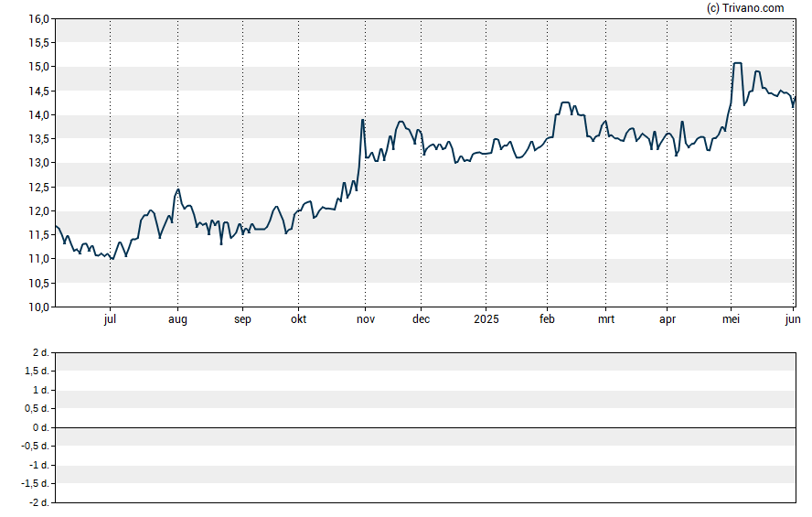Click the 'apr' month label
Screen dimensions: 812x517
[x=667, y=319]
